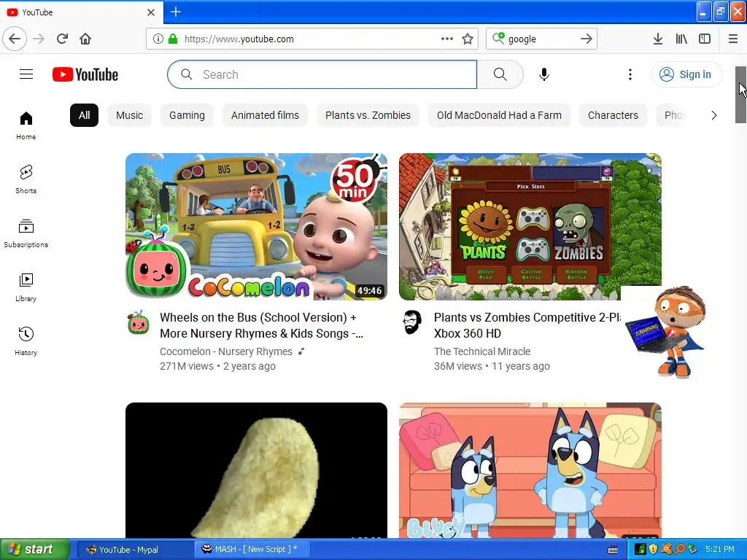Open the Wheels on the Bus video title link
Screen dimensions: 747x560
click(262, 325)
